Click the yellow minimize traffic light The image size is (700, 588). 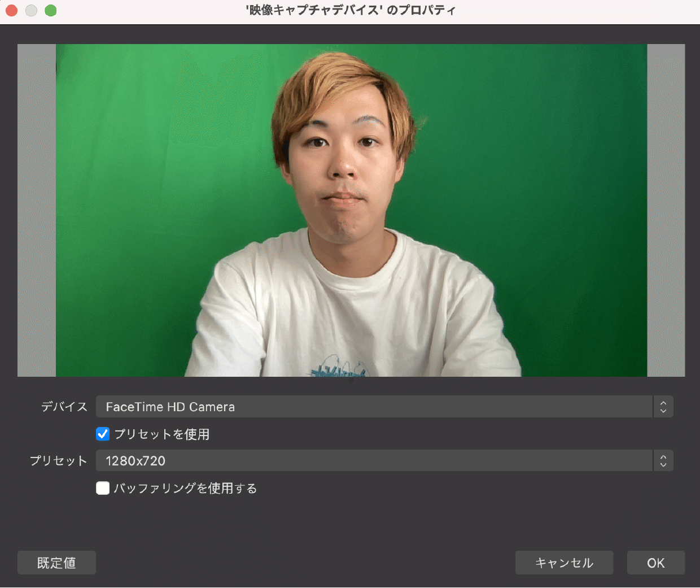31,10
